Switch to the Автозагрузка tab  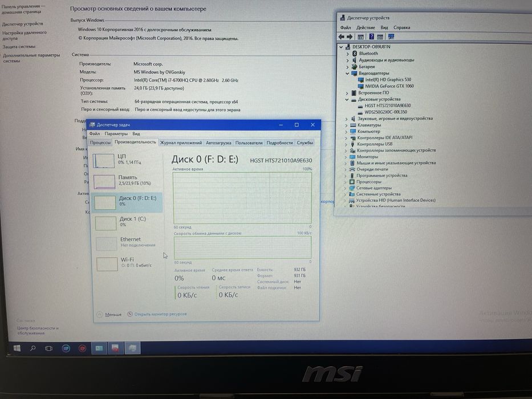tap(218, 143)
